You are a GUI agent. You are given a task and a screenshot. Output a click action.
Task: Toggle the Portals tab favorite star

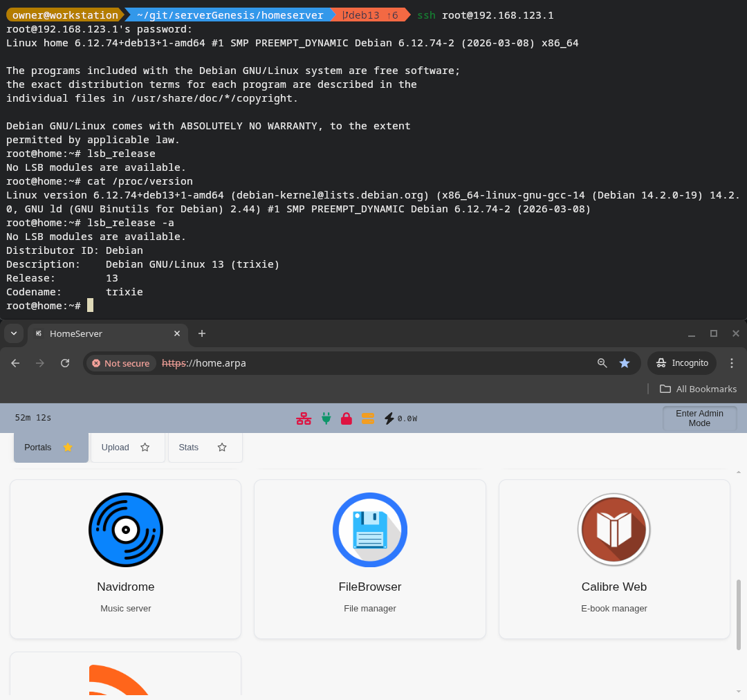click(68, 447)
